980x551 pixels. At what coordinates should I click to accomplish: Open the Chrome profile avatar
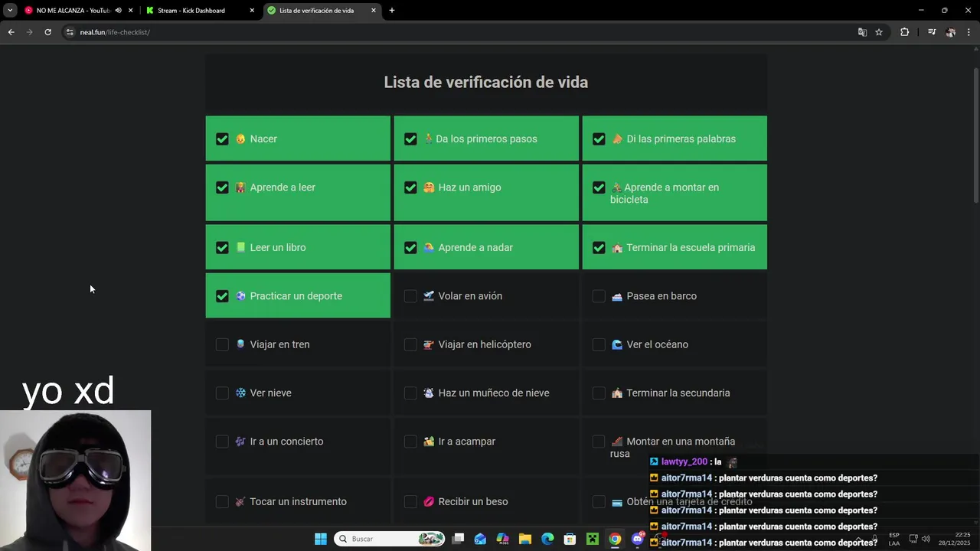pos(951,32)
